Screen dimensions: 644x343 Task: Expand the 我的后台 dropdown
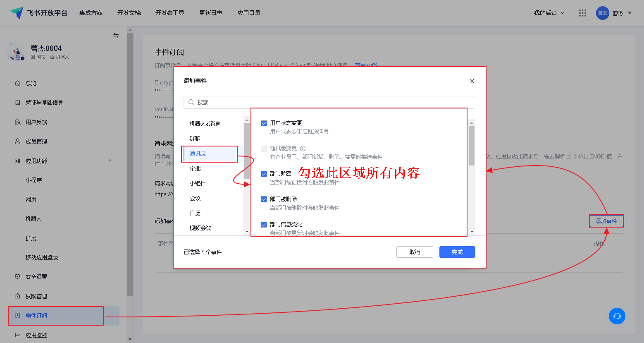(x=549, y=13)
